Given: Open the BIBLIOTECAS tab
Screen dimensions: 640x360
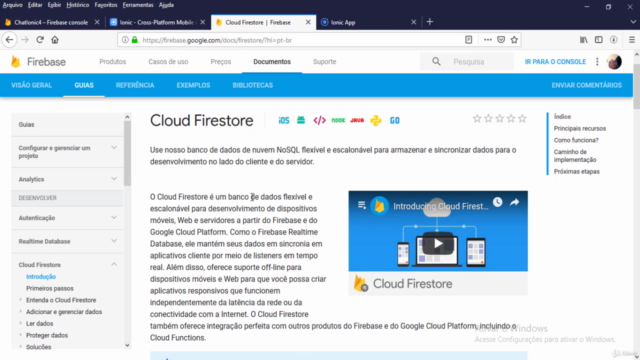Looking at the screenshot, I should point(253,85).
